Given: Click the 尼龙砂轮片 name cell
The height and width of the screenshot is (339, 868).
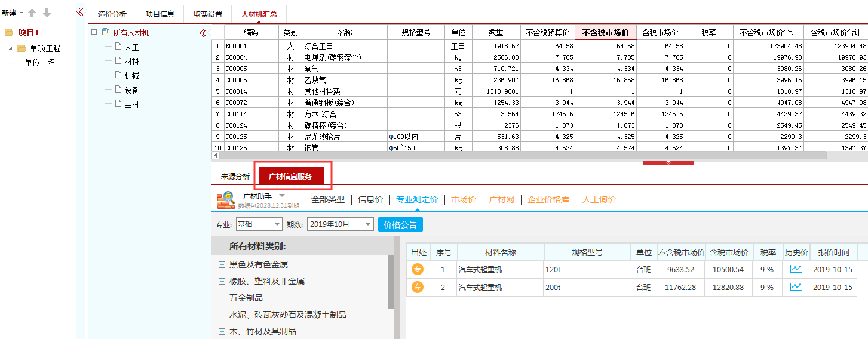Looking at the screenshot, I should coord(345,137).
